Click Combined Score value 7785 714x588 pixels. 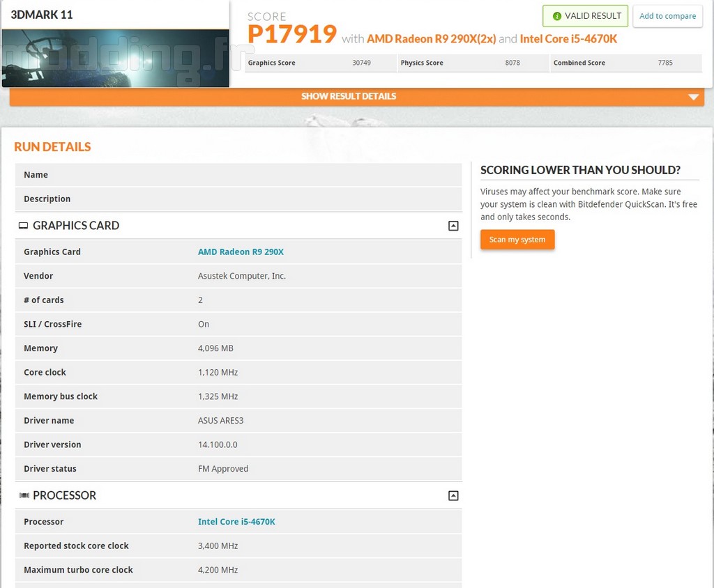(664, 63)
